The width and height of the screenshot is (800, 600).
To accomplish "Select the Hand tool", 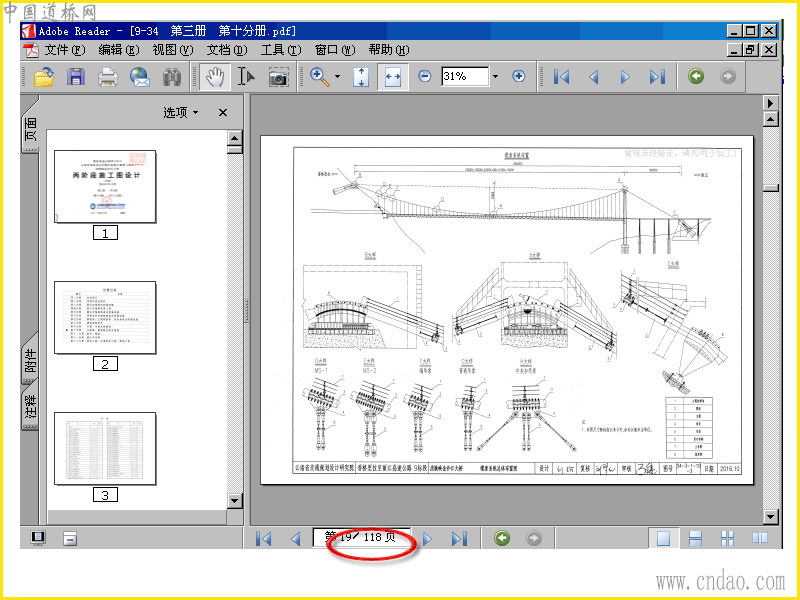I will 214,77.
